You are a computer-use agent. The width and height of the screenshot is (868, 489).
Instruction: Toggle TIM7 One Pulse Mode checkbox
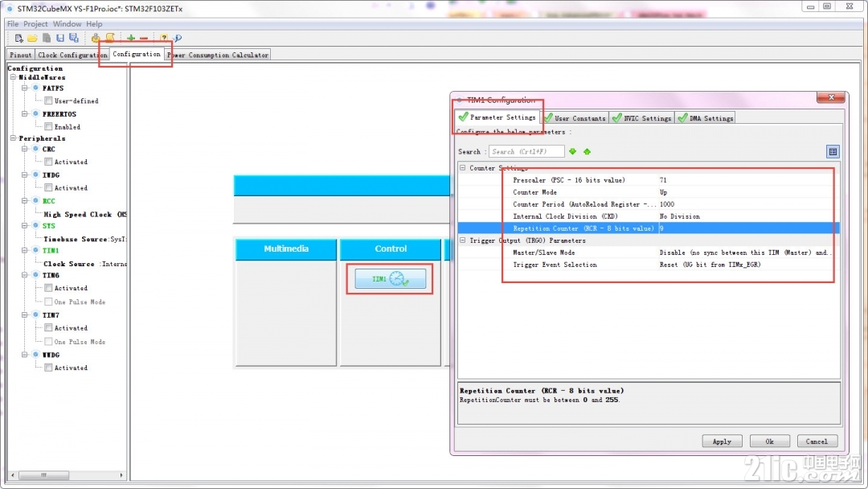click(49, 342)
